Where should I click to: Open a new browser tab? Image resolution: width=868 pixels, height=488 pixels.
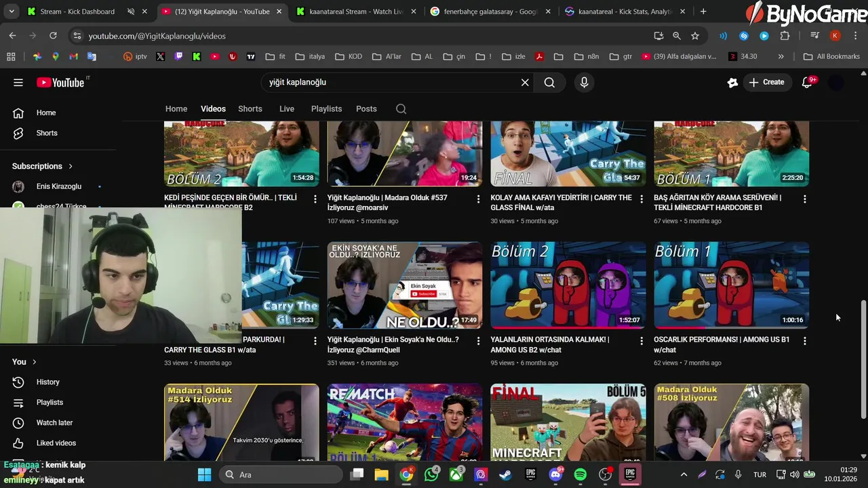pos(703,12)
